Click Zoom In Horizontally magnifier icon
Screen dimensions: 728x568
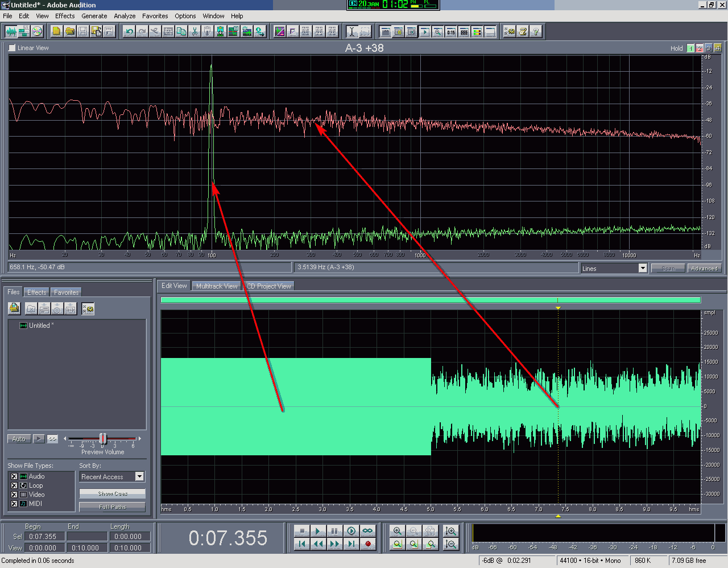point(398,531)
